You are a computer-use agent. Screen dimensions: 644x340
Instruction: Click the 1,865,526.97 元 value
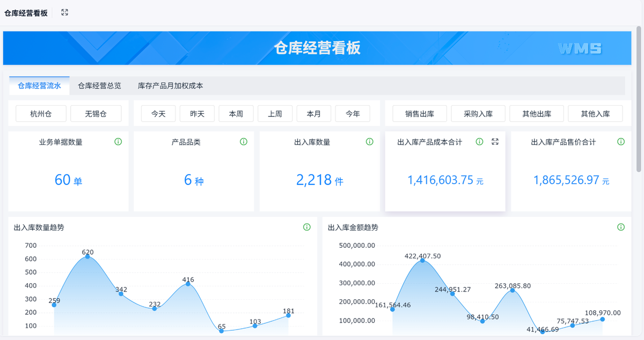(571, 180)
